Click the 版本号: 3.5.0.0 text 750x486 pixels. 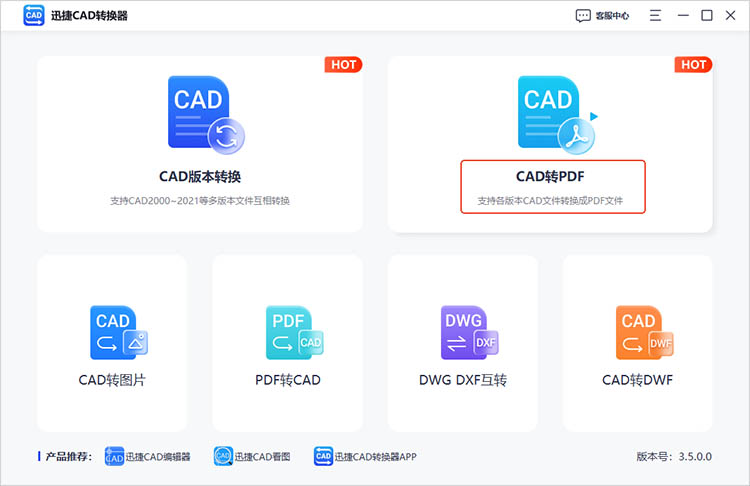674,457
